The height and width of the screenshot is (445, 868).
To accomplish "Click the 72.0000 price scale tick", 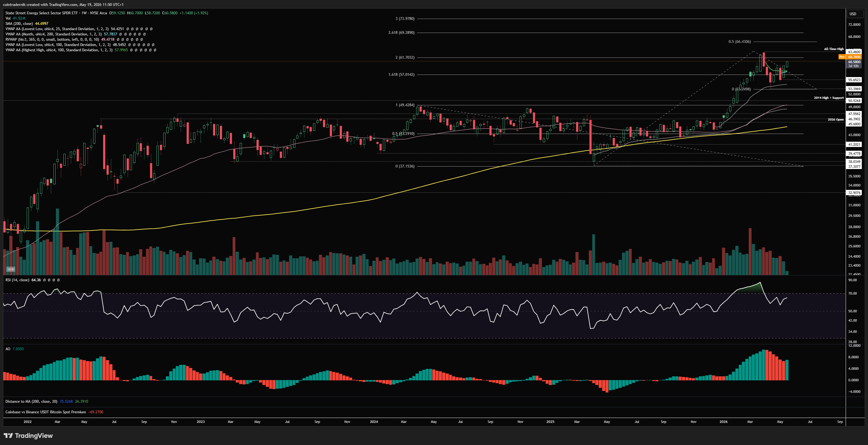I will (x=854, y=25).
